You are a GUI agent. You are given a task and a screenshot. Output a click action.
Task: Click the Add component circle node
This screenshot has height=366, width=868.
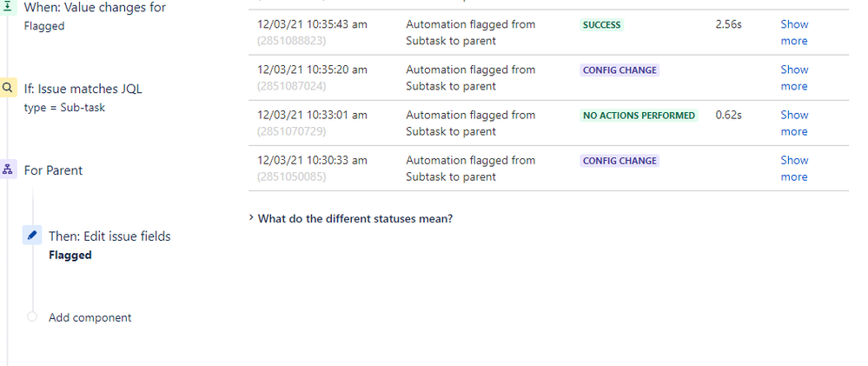[x=32, y=316]
